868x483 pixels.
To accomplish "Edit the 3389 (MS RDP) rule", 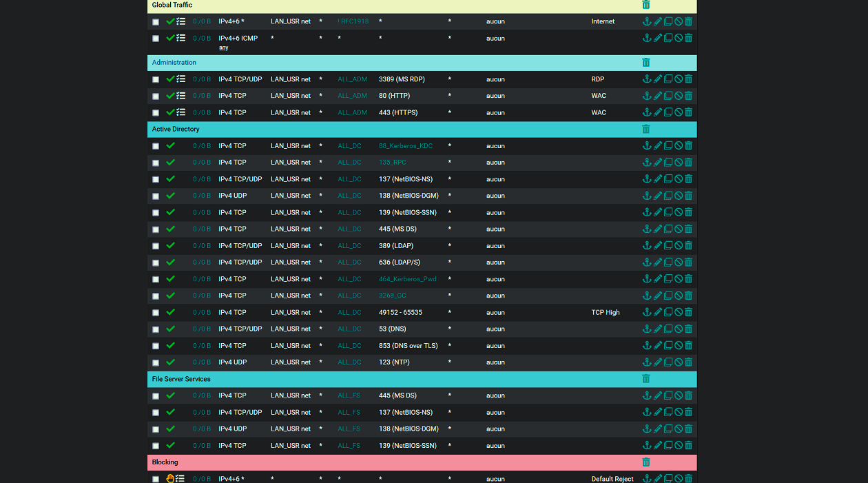I will pyautogui.click(x=658, y=79).
